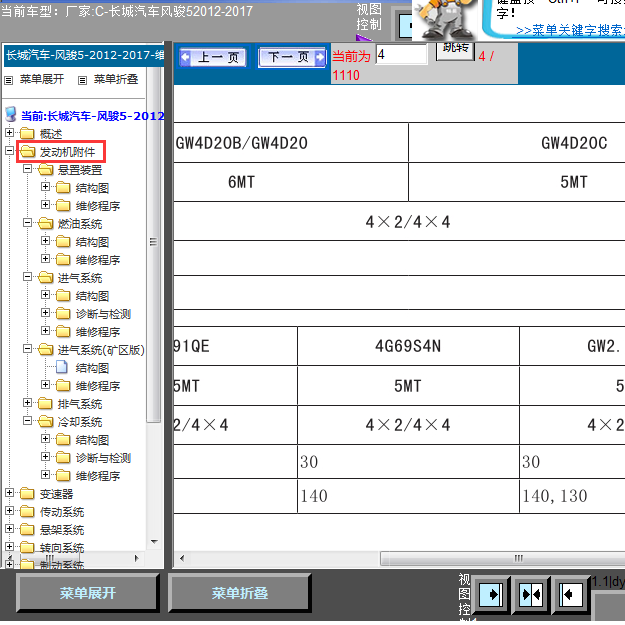Viewport: 625px width, 625px height.
Task: Click the content horizontal scrollbar thumb
Action: (503, 558)
